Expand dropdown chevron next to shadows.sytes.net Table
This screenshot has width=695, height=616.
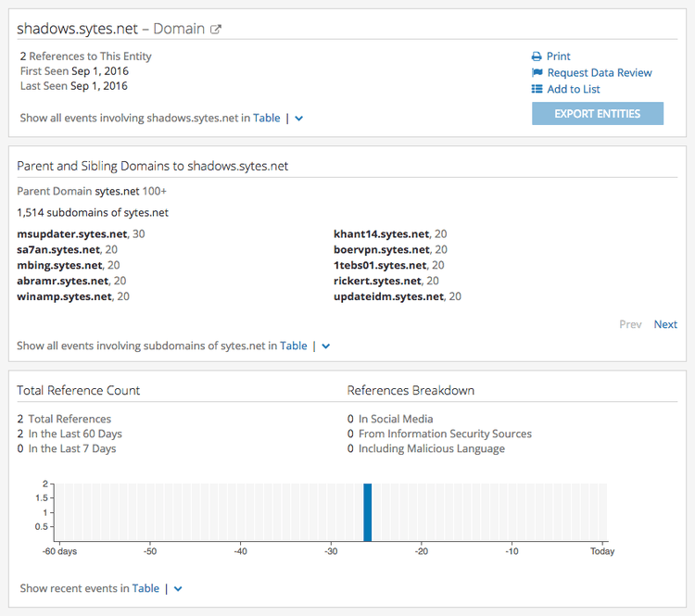coord(299,119)
